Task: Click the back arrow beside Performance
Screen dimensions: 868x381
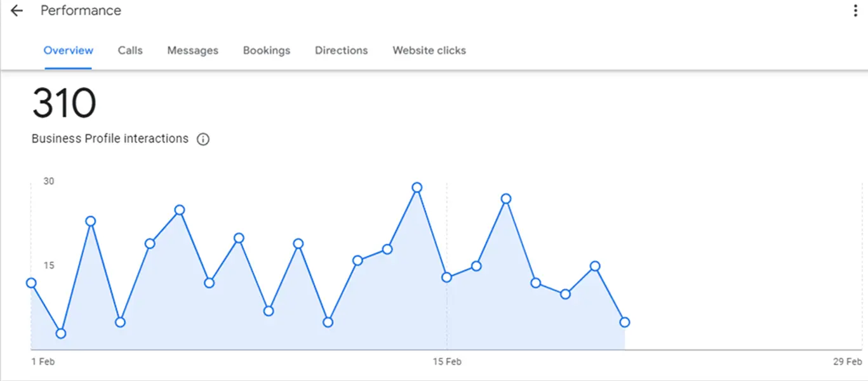Action: 17,11
